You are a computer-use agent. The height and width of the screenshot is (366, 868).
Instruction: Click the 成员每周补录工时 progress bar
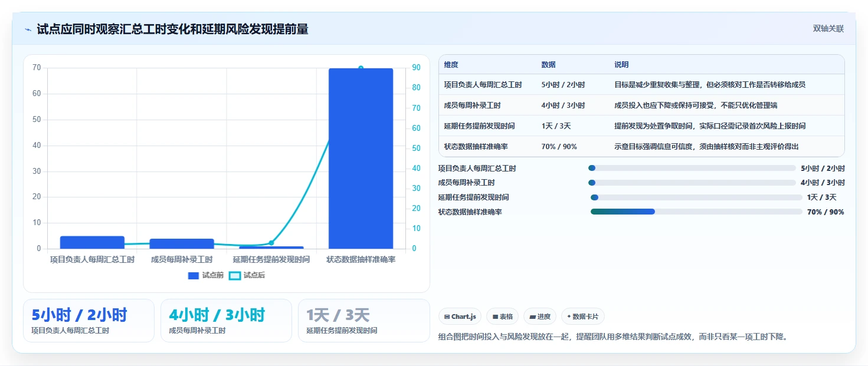coord(692,183)
